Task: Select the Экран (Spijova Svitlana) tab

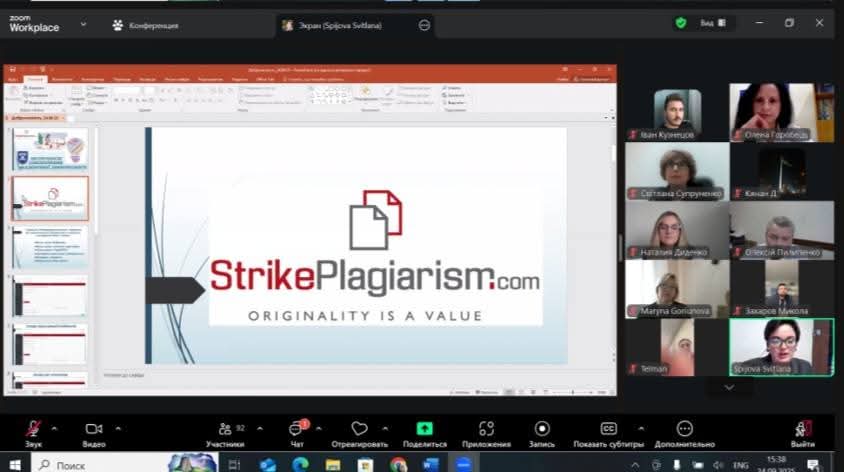Action: [346, 25]
